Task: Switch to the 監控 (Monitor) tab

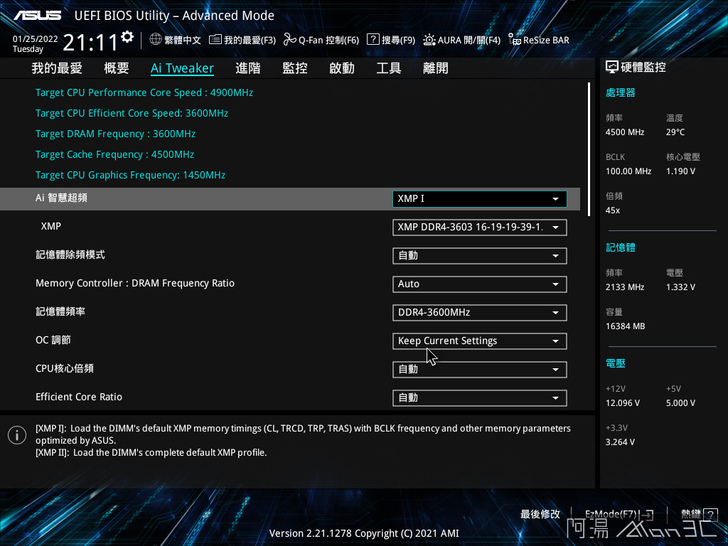Action: pyautogui.click(x=295, y=68)
